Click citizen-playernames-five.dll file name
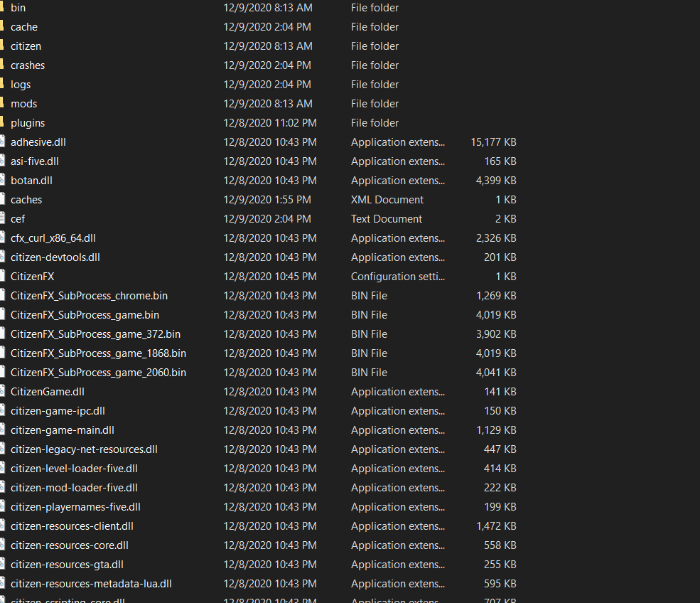 pos(75,507)
